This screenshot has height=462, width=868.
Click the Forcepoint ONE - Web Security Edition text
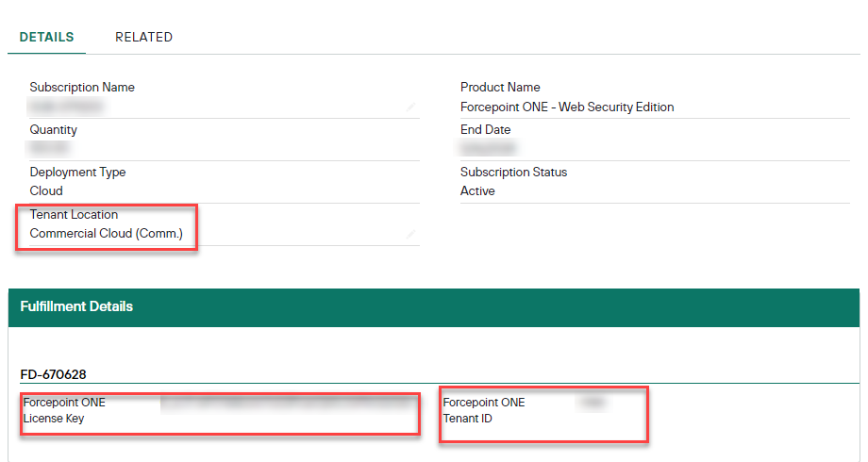point(567,107)
